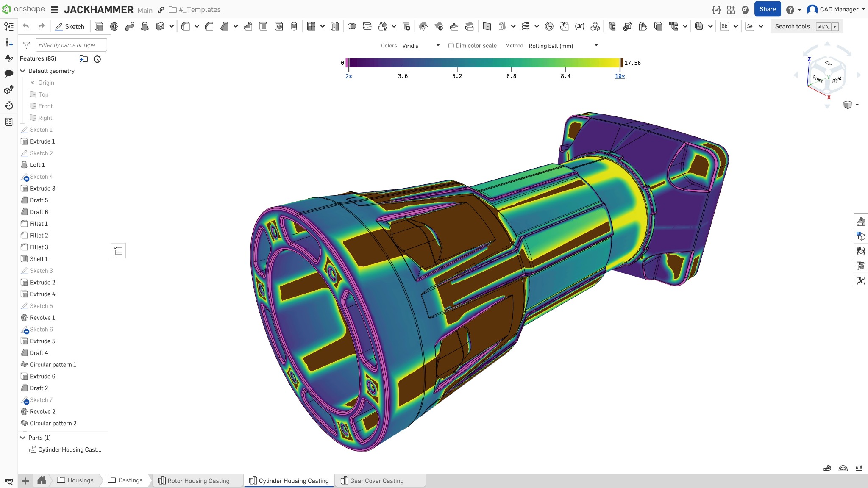This screenshot has height=488, width=868.
Task: Select the Top face of view cube
Action: click(x=828, y=63)
